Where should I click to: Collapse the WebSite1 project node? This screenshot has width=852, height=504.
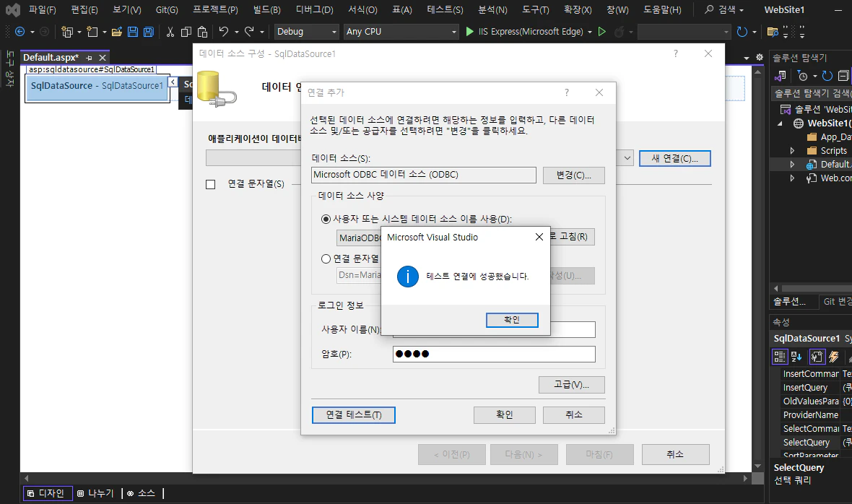781,123
